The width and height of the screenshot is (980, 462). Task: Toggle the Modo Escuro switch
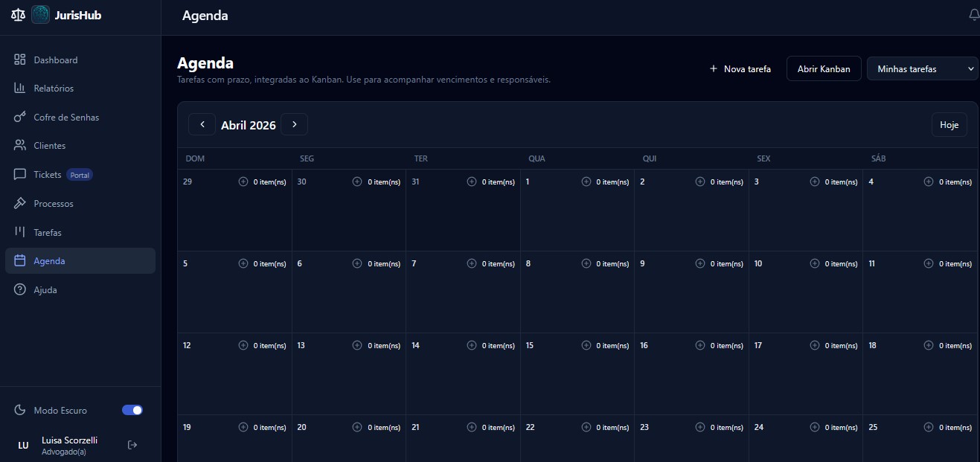click(132, 410)
